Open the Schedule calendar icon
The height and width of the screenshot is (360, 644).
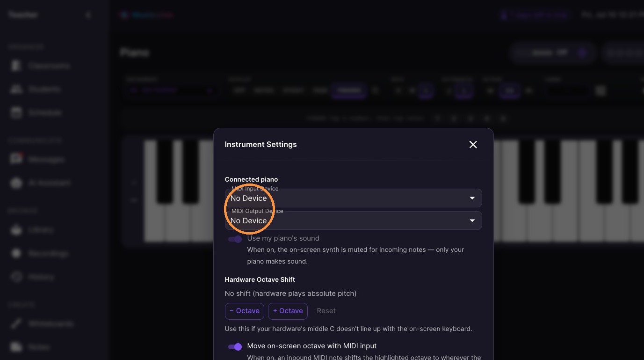[16, 112]
